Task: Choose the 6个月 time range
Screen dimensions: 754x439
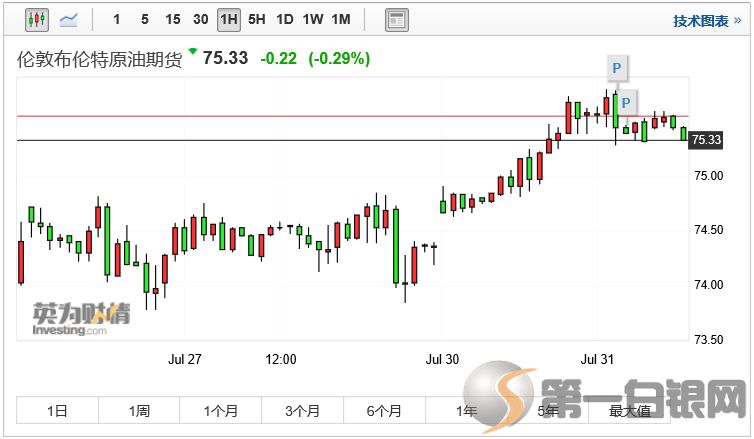Action: click(x=384, y=411)
